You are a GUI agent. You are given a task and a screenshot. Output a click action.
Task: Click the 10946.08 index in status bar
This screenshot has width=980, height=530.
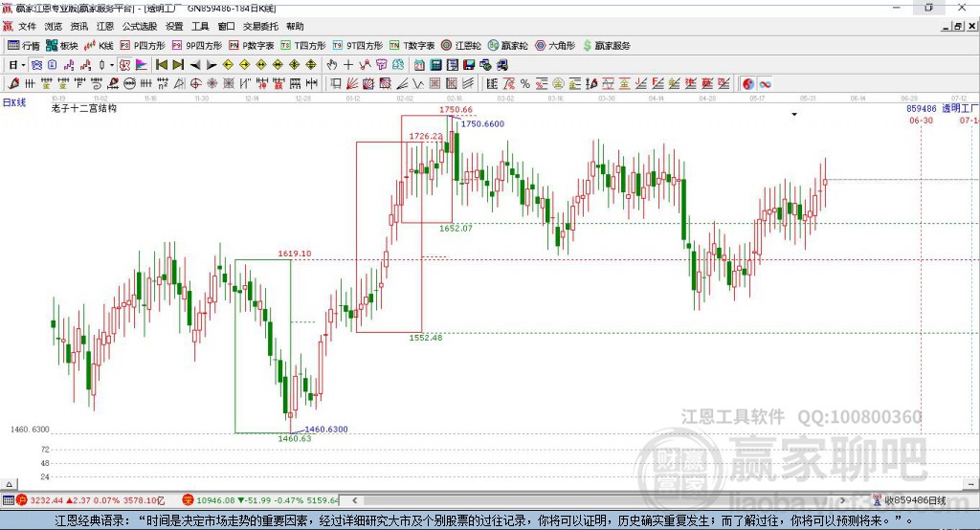(x=217, y=500)
